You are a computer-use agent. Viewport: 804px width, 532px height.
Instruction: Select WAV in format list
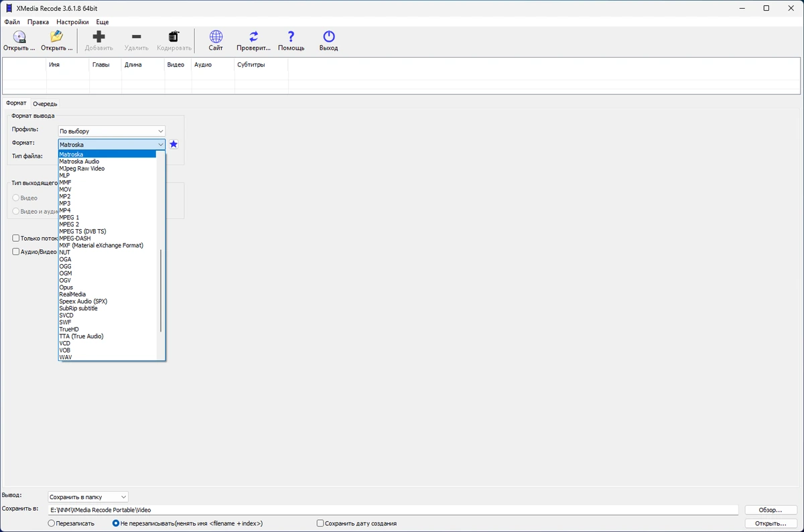click(107, 357)
